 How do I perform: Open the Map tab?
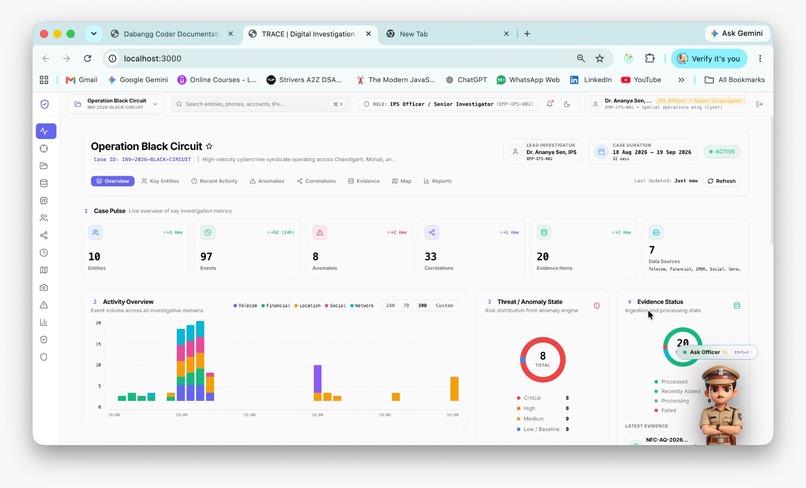pos(401,181)
